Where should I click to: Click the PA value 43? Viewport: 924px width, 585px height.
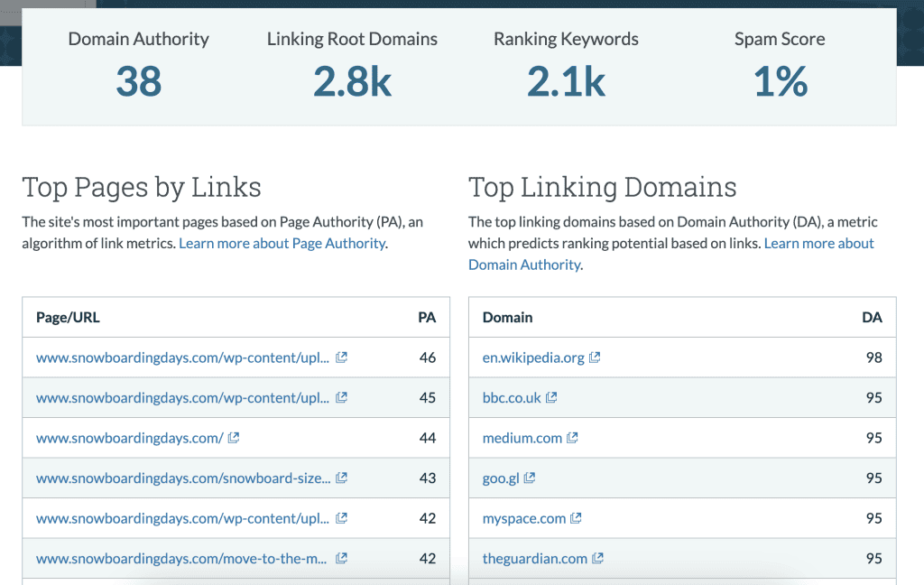click(427, 478)
